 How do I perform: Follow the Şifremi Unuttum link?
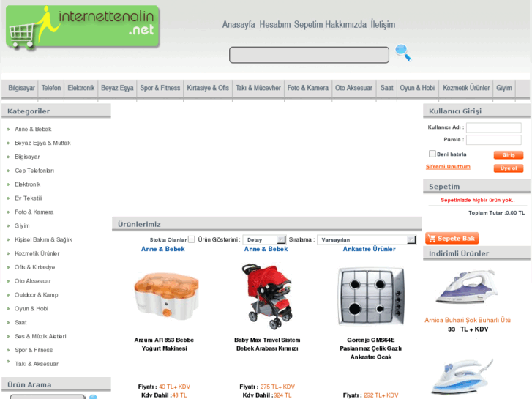[x=448, y=167]
